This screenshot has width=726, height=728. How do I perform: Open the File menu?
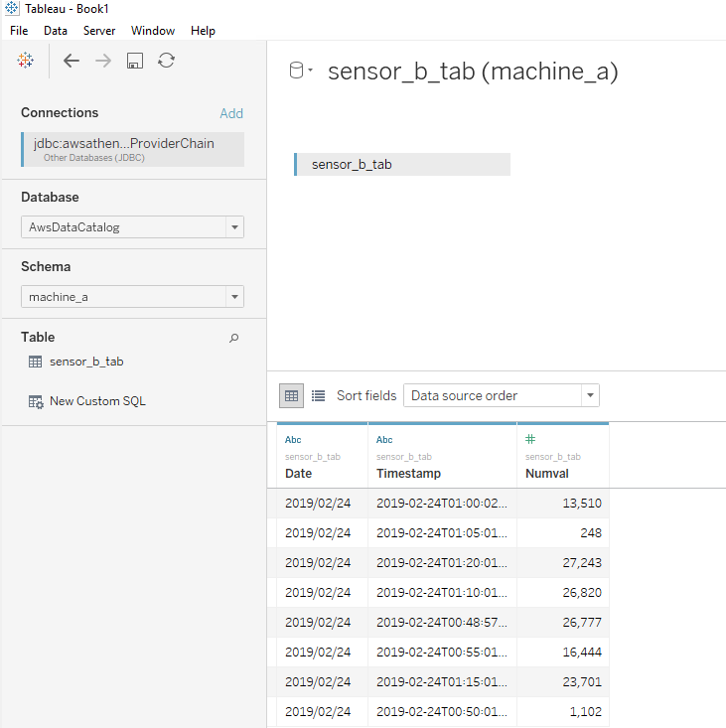(19, 31)
